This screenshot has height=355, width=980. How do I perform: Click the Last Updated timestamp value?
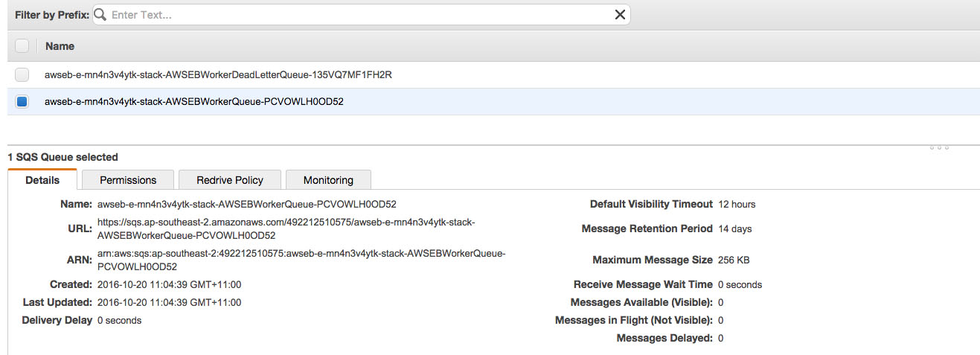pos(169,302)
